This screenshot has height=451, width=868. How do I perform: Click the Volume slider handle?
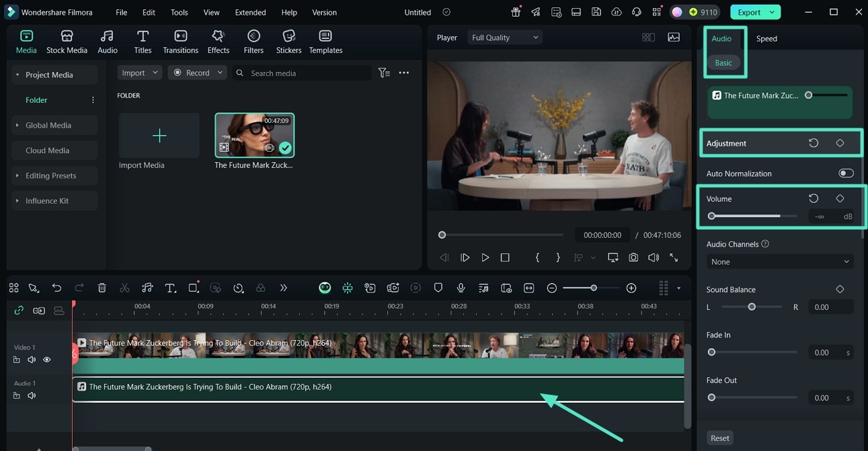pyautogui.click(x=712, y=216)
